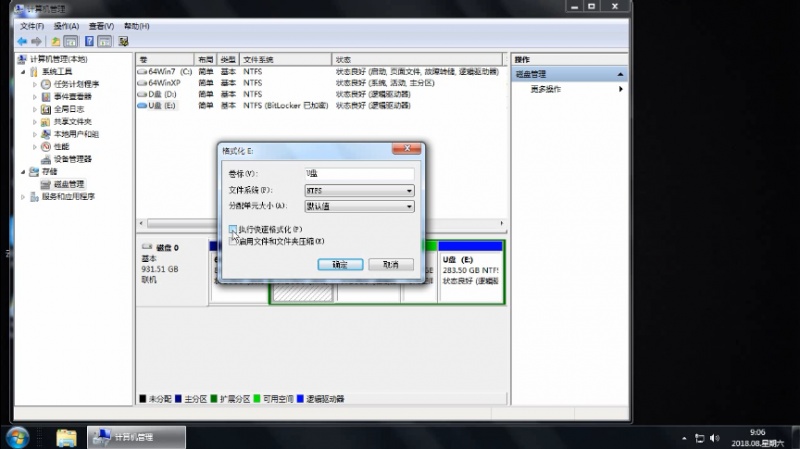The height and width of the screenshot is (449, 800).
Task: Click 确定 in the format dialog
Action: point(340,264)
